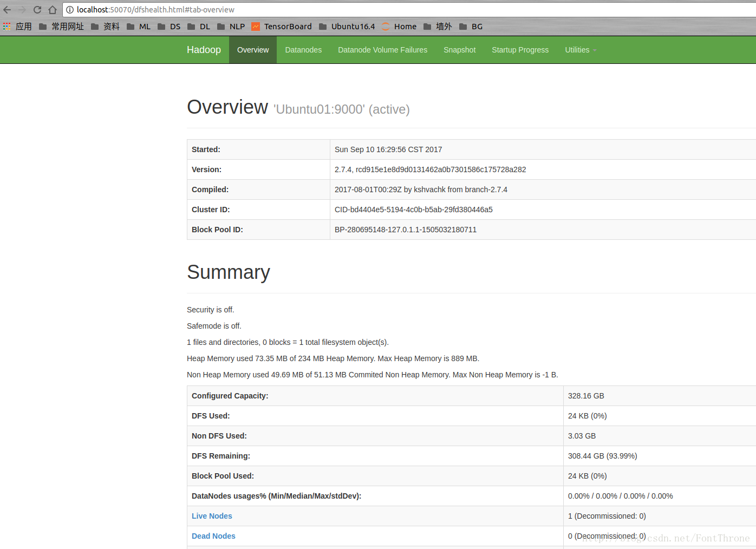Image resolution: width=756 pixels, height=549 pixels.
Task: Open the 常用网址 bookmark folder
Action: click(x=61, y=27)
